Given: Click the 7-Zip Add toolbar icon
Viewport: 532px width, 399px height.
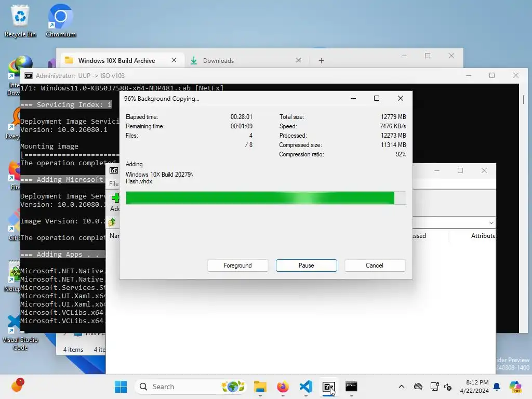Looking at the screenshot, I should (115, 202).
